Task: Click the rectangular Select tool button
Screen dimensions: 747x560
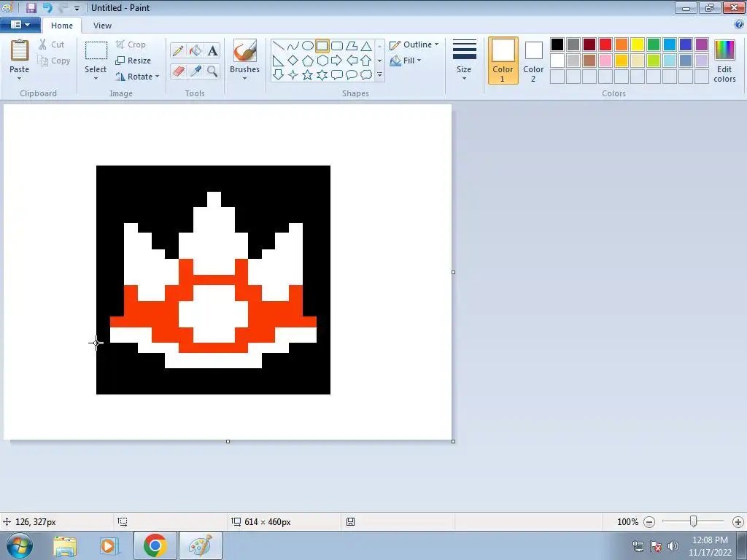Action: point(96,50)
